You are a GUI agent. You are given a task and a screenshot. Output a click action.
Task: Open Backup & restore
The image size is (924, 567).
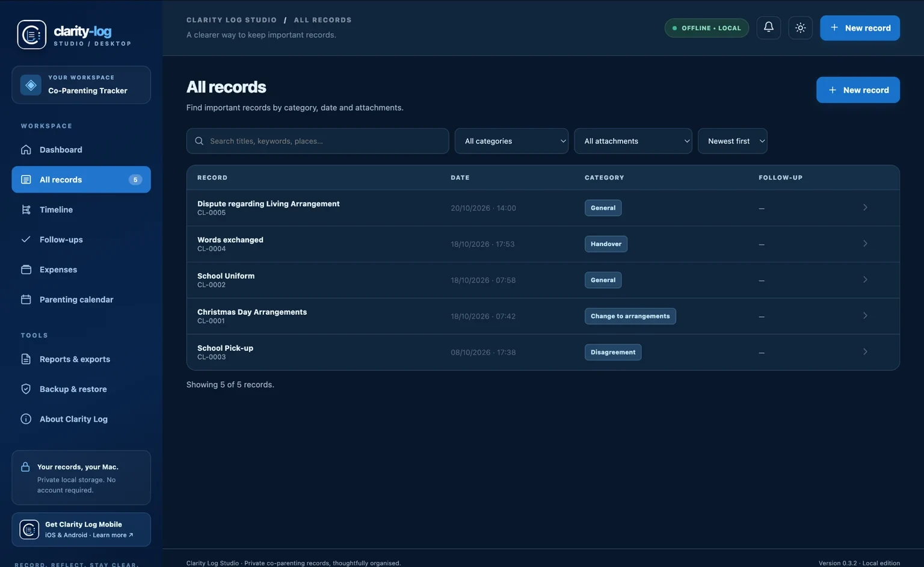coord(81,389)
